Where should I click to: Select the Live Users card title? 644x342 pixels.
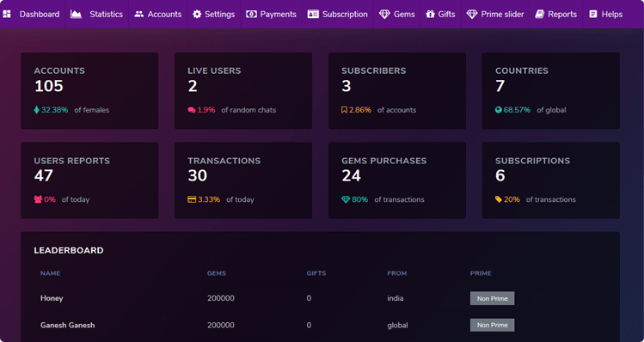coord(214,70)
